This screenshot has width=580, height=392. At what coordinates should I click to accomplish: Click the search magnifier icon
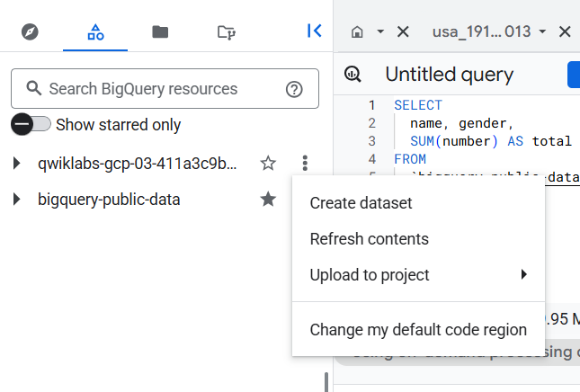(x=33, y=88)
